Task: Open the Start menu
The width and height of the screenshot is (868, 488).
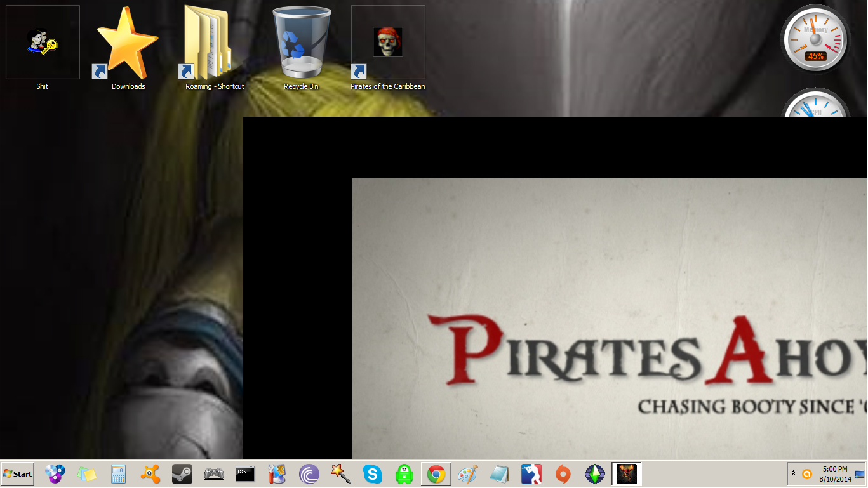Action: point(18,474)
